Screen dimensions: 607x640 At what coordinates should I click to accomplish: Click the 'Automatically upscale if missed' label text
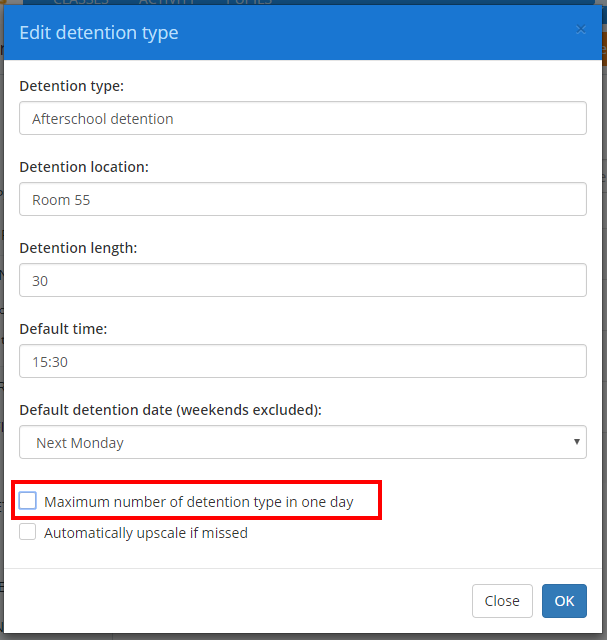(145, 533)
